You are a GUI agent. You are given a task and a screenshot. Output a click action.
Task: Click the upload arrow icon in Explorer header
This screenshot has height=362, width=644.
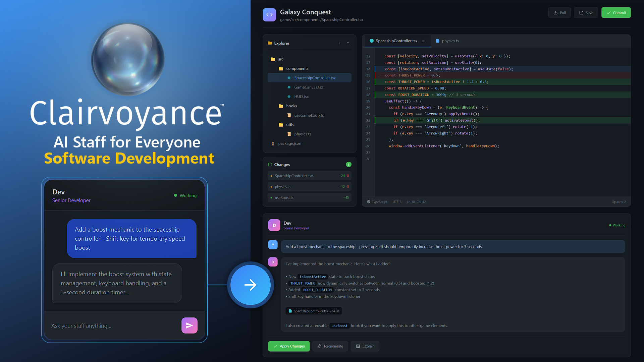(348, 43)
